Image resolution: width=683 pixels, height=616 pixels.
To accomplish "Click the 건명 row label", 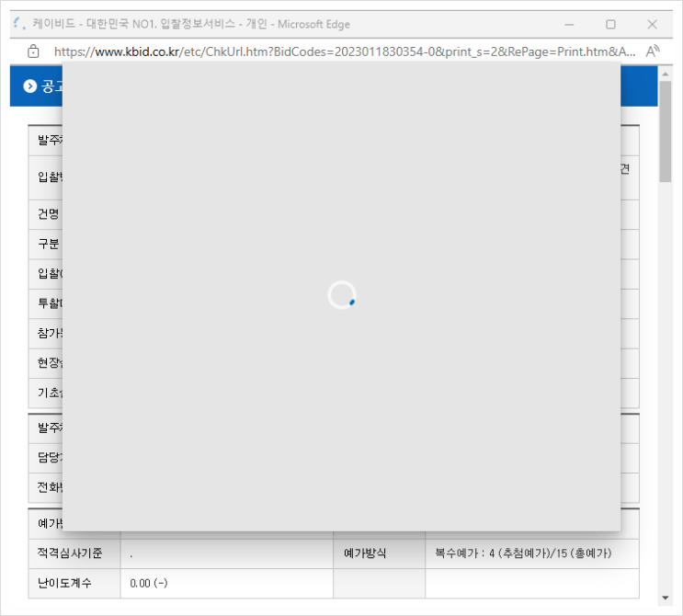I will tap(49, 214).
